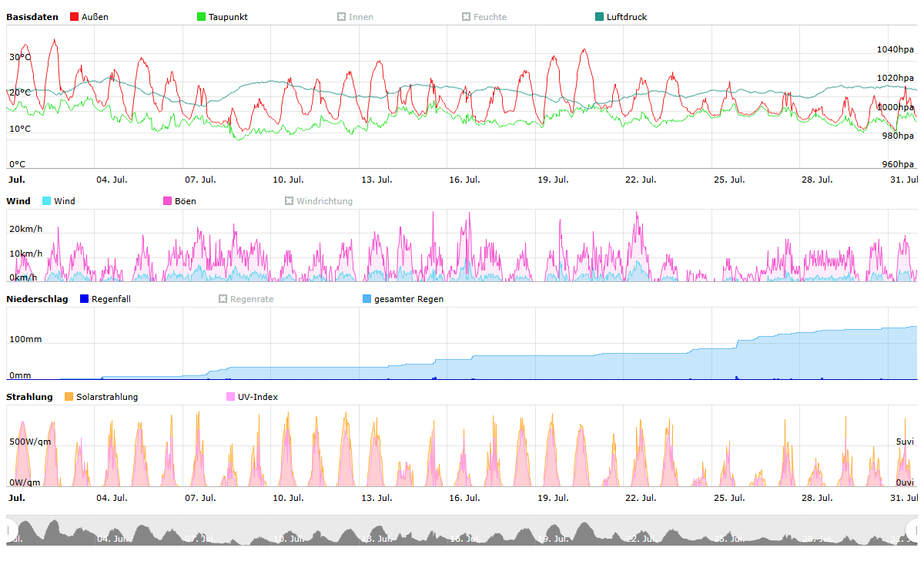Hide the dark blue Regenfall series icon
924x578 pixels.
pyautogui.click(x=85, y=299)
